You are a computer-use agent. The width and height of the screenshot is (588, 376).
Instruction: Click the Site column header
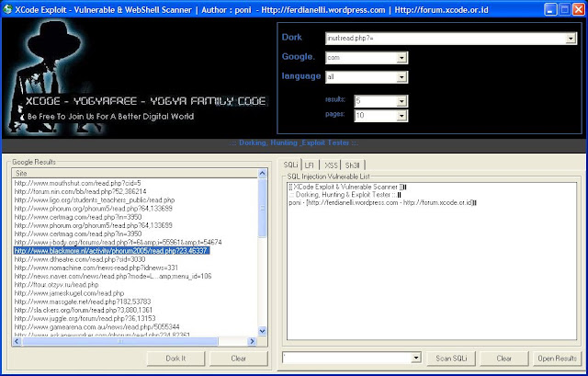click(135, 174)
